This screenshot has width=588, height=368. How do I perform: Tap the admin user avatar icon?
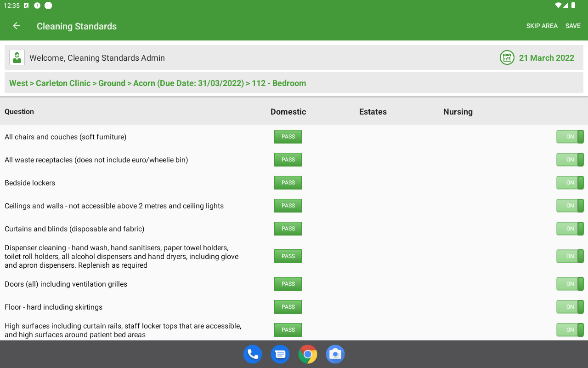coord(17,57)
